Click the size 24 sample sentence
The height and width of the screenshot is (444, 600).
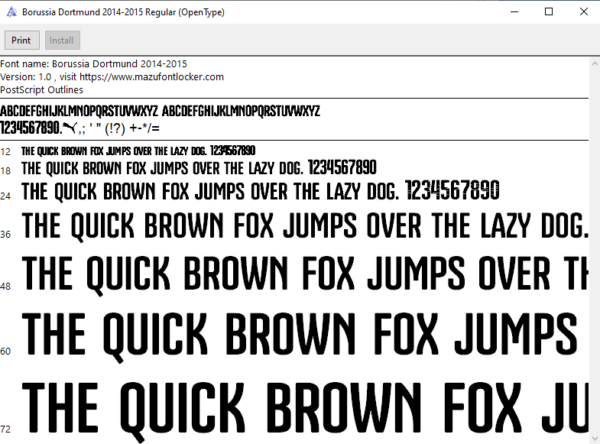click(x=261, y=191)
